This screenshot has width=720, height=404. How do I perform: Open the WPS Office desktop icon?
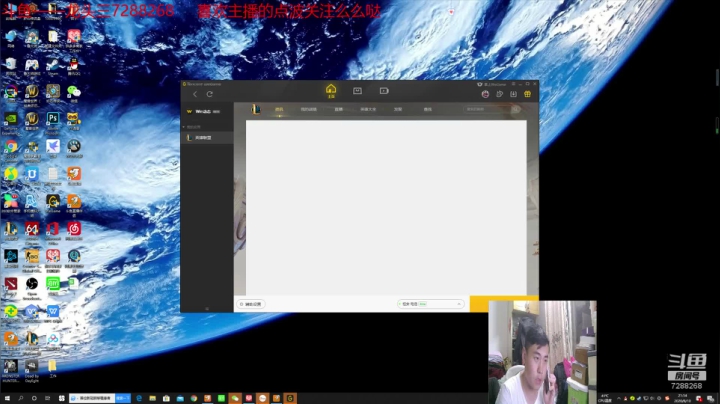(53, 314)
